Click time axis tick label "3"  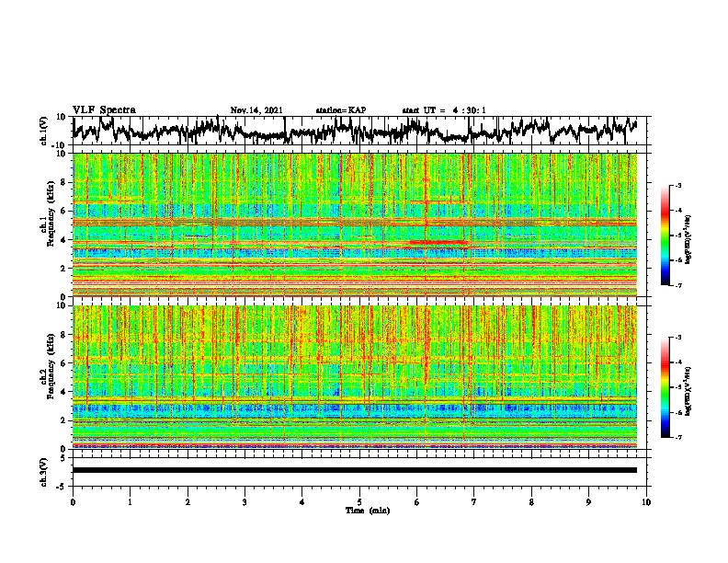point(245,502)
